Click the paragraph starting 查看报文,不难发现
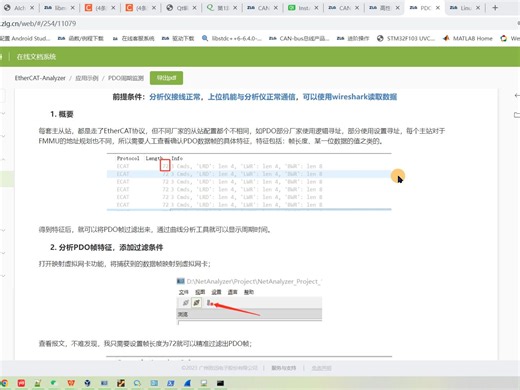The image size is (520, 390). (145, 343)
